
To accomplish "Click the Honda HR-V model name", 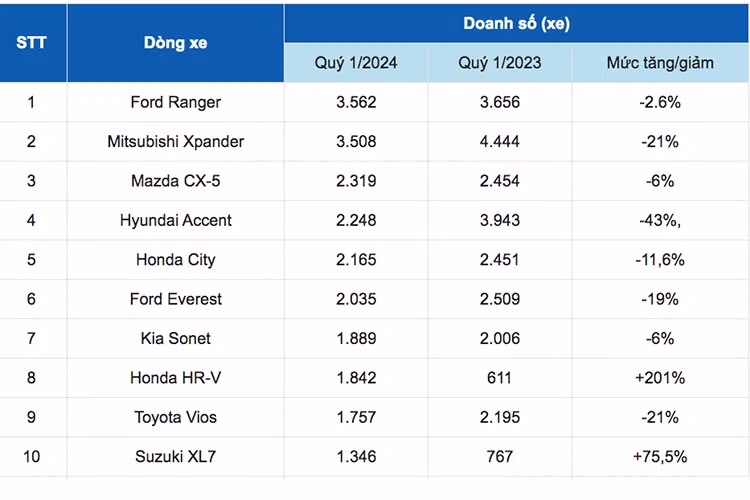I will tap(176, 378).
